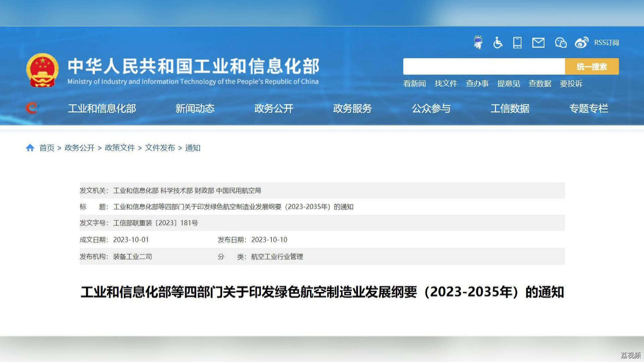644x362 pixels.
Task: Select the 标题 row title text in the info table
Action: click(233, 207)
